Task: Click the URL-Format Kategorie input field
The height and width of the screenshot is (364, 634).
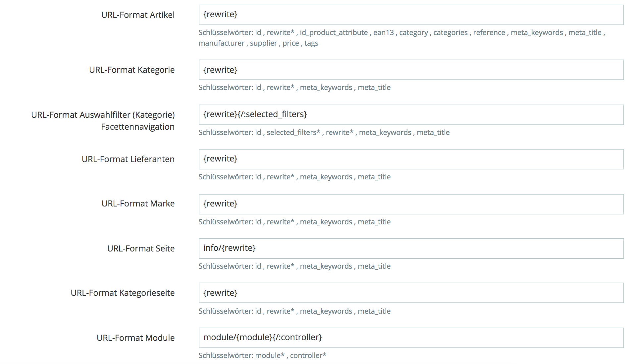Action: (x=411, y=70)
